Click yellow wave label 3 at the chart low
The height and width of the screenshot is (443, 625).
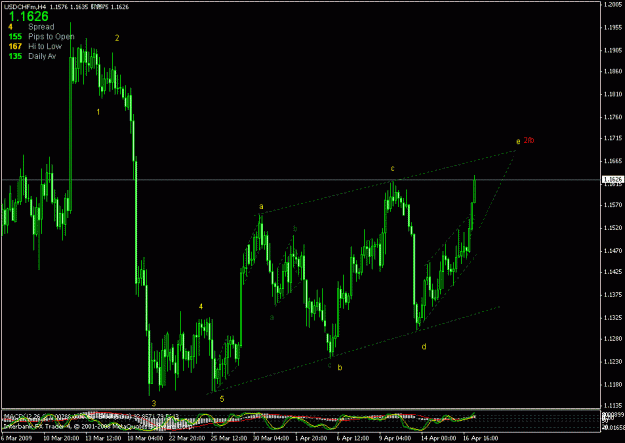coord(154,404)
